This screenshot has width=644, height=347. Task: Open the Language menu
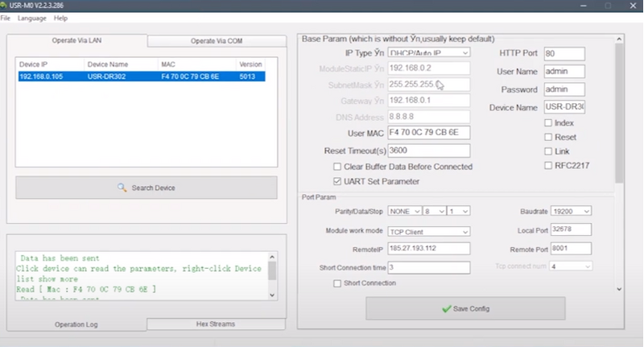click(31, 18)
